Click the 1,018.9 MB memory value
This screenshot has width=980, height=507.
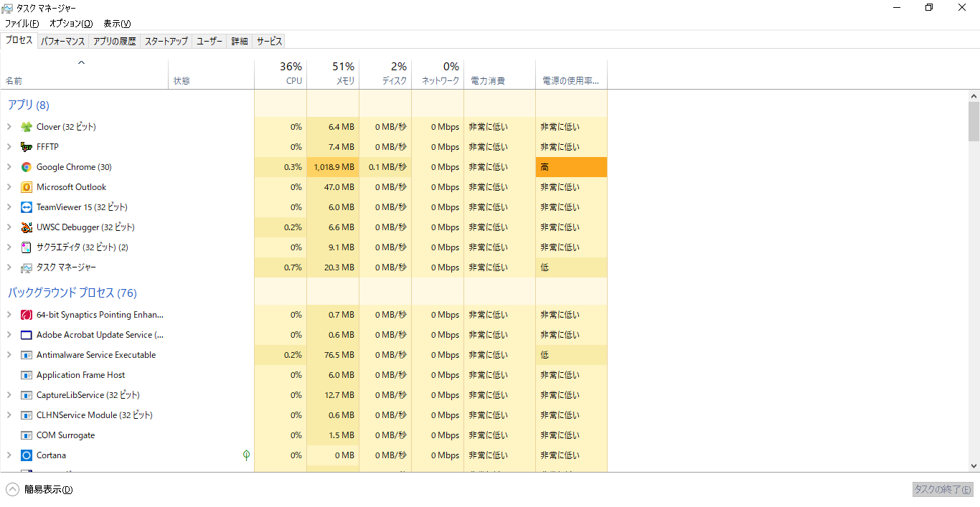click(x=333, y=167)
